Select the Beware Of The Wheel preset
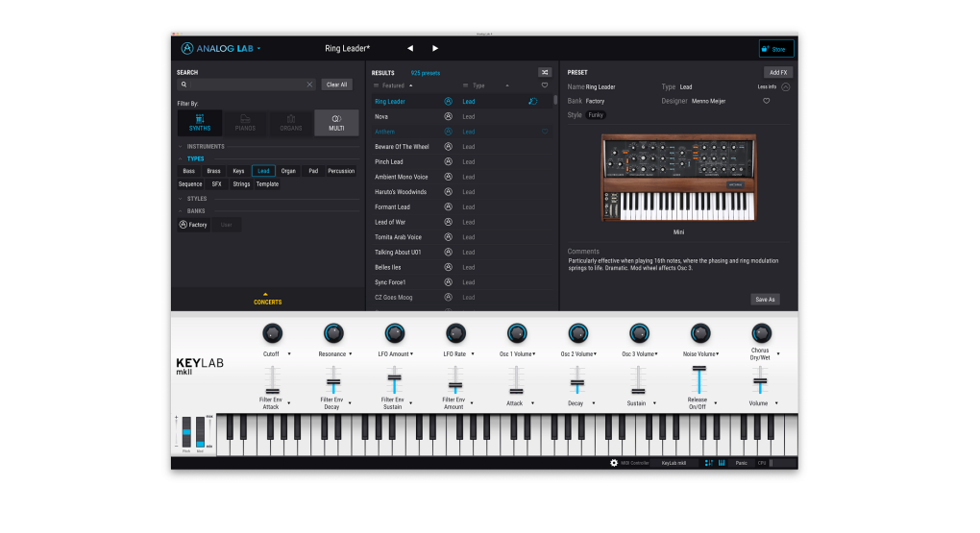This screenshot has width=980, height=533. click(402, 147)
